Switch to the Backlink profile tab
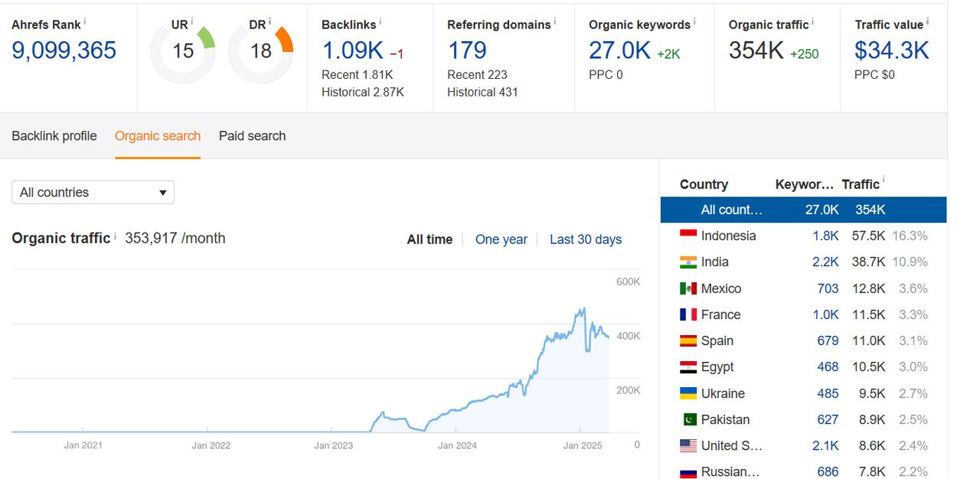This screenshot has height=479, width=980. click(54, 136)
